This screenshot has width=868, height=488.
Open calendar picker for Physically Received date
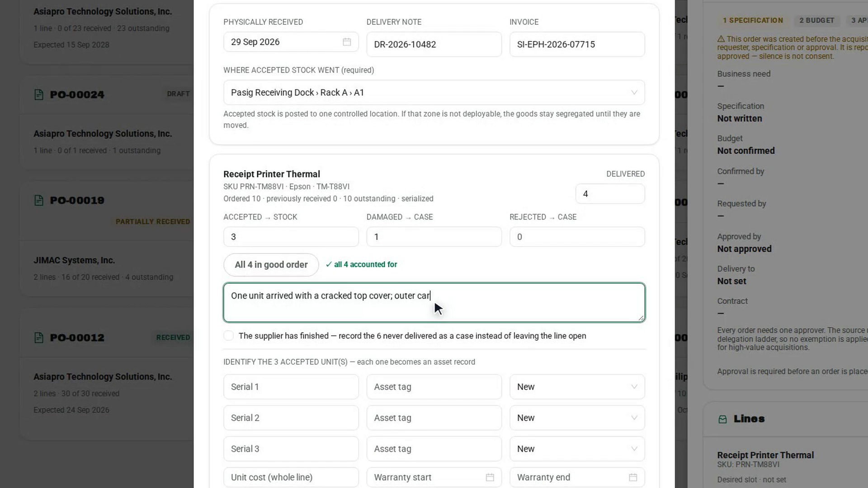click(x=347, y=42)
